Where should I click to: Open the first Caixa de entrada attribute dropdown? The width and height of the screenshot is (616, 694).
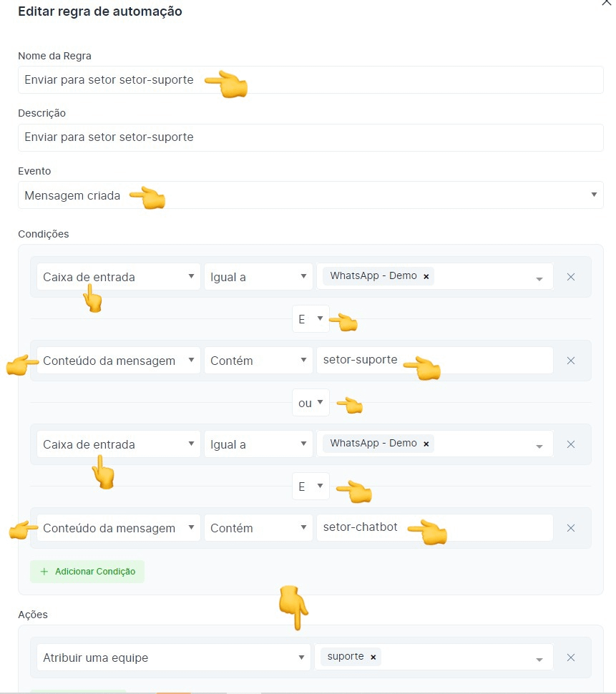pos(118,277)
